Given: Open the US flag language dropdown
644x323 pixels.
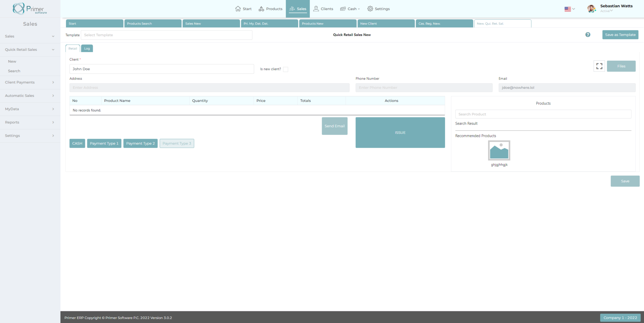Looking at the screenshot, I should pyautogui.click(x=569, y=9).
